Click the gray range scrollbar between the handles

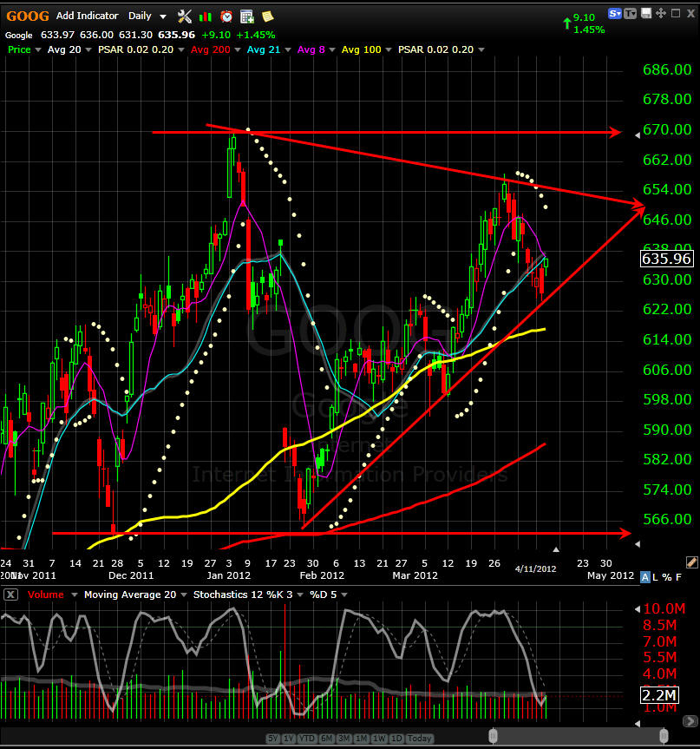click(x=578, y=736)
